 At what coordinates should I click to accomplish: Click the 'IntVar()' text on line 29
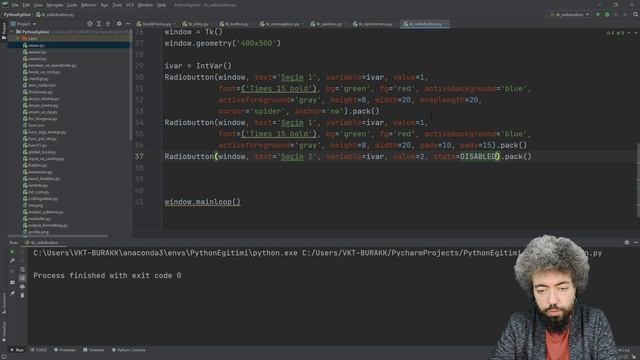pyautogui.click(x=213, y=66)
